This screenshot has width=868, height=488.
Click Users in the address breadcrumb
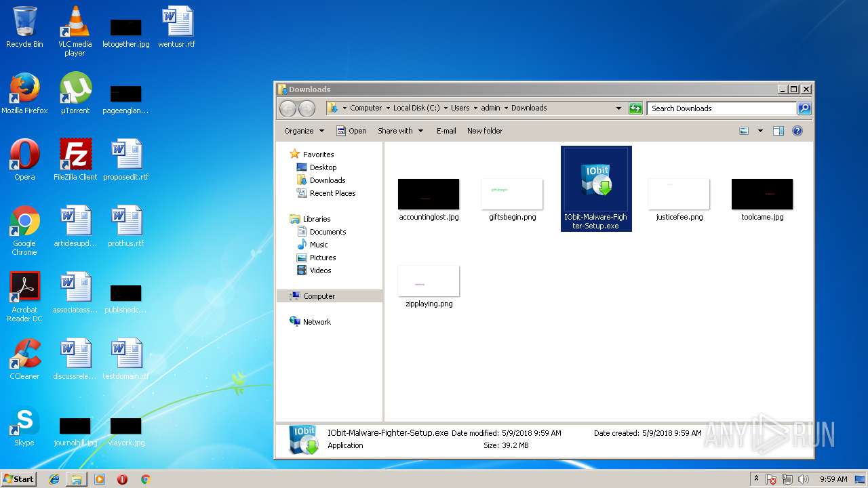tap(460, 108)
